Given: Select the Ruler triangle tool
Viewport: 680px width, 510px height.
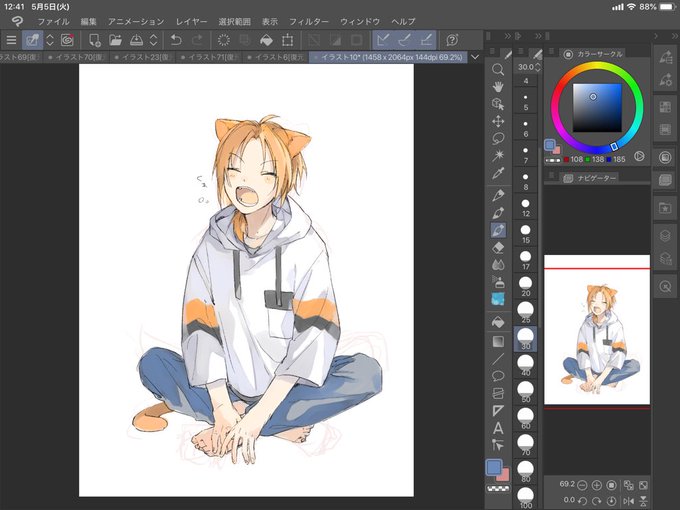Looking at the screenshot, I should (498, 410).
